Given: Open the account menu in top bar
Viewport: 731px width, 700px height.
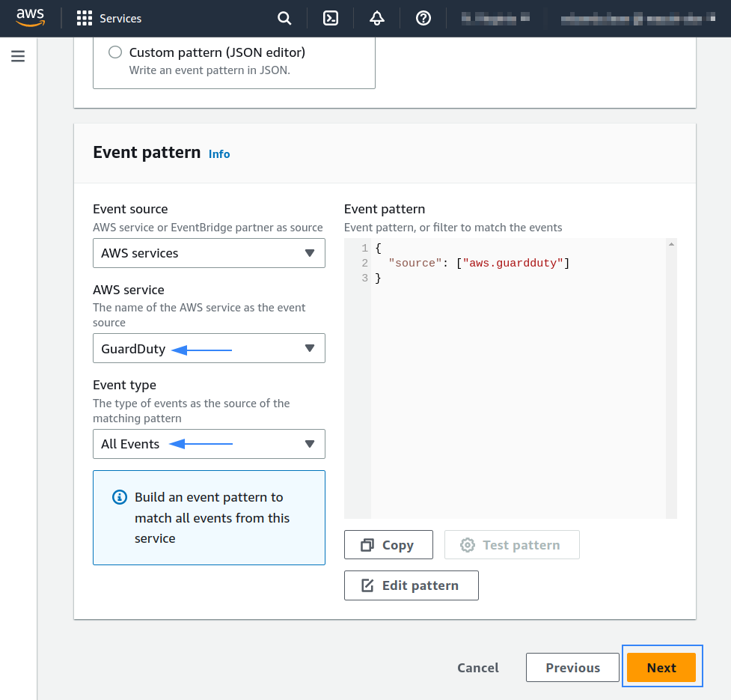Looking at the screenshot, I should pyautogui.click(x=637, y=18).
